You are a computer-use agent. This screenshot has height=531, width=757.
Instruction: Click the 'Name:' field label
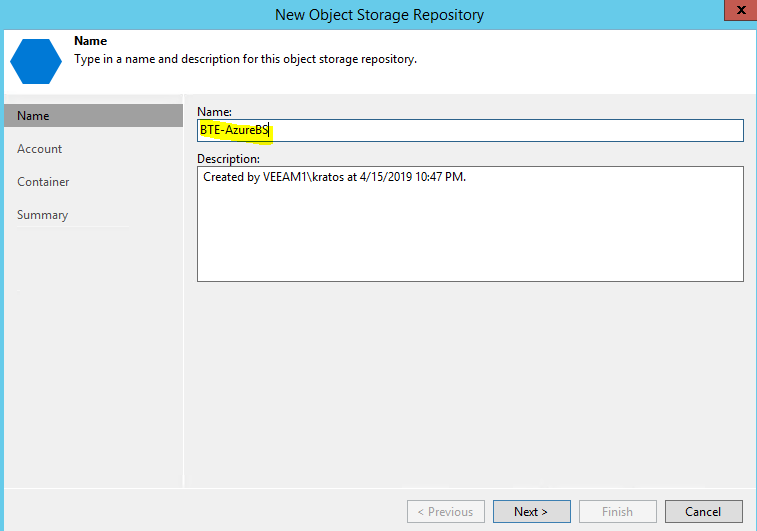214,112
